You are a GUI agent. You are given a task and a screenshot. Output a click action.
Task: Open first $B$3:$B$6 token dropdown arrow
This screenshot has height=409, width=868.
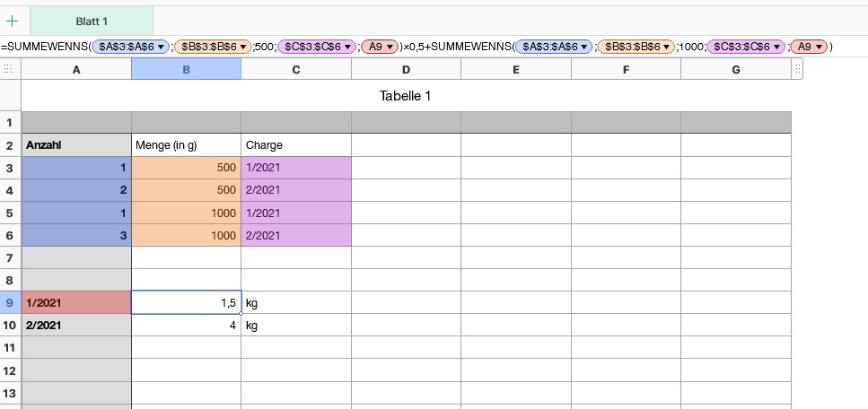pyautogui.click(x=243, y=46)
